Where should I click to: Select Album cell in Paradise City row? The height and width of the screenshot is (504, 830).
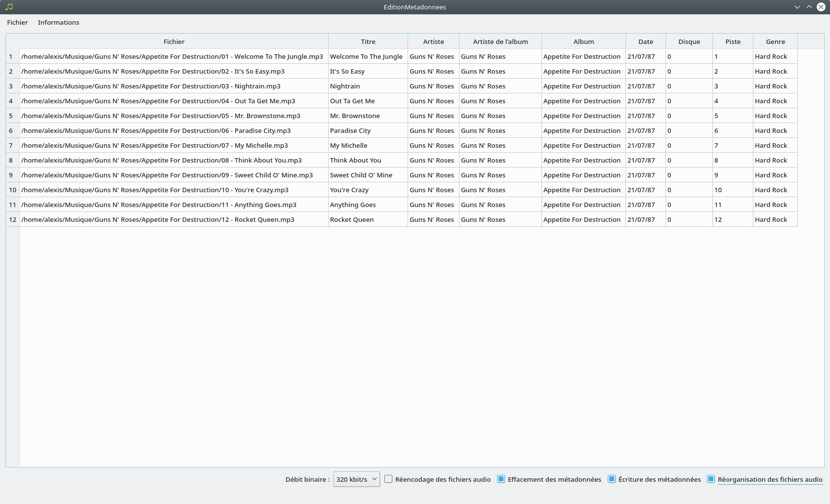click(x=583, y=130)
